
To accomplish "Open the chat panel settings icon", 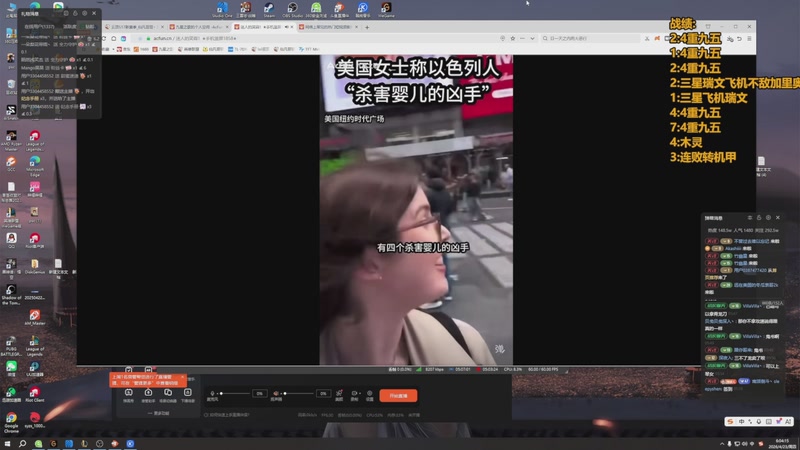I will 768,218.
